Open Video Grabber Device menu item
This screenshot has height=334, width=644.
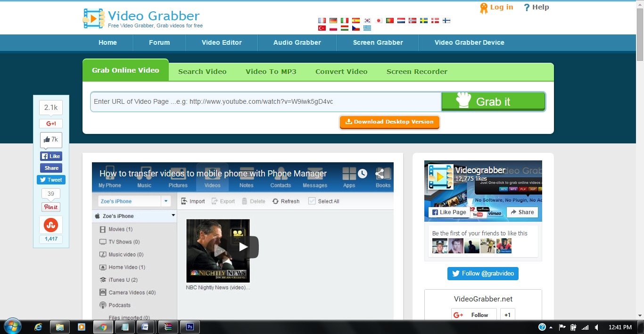(x=470, y=42)
